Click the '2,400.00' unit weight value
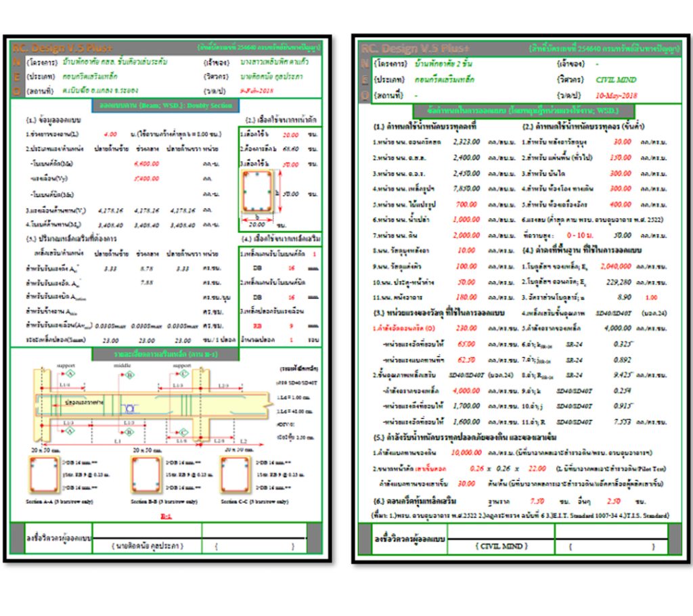The height and width of the screenshot is (616, 693). pyautogui.click(x=466, y=158)
